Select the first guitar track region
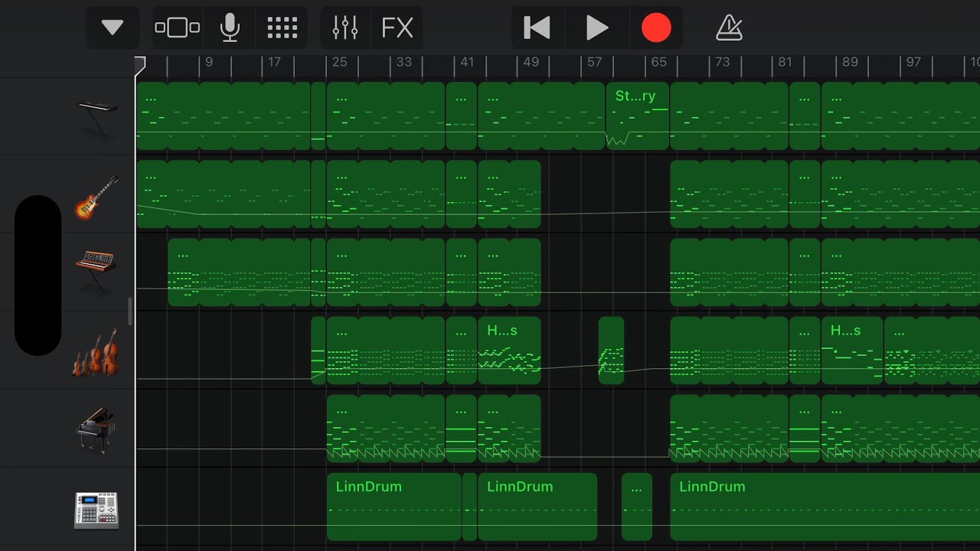Viewport: 980px width, 551px height. point(224,194)
